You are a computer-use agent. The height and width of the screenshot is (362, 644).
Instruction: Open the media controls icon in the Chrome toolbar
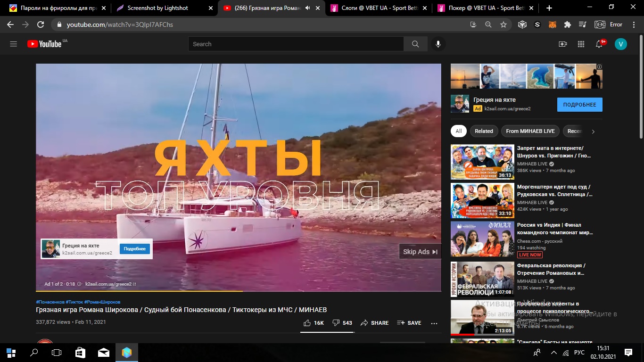tap(582, 25)
